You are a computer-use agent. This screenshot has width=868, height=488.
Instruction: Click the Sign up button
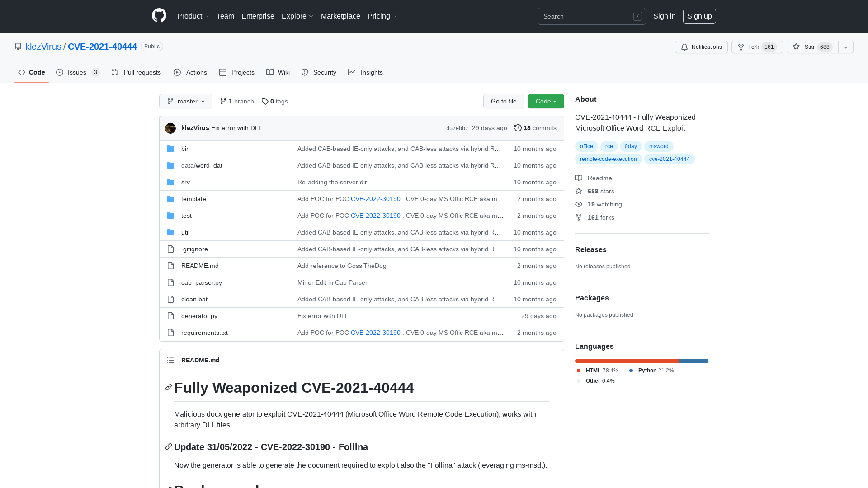click(x=699, y=16)
